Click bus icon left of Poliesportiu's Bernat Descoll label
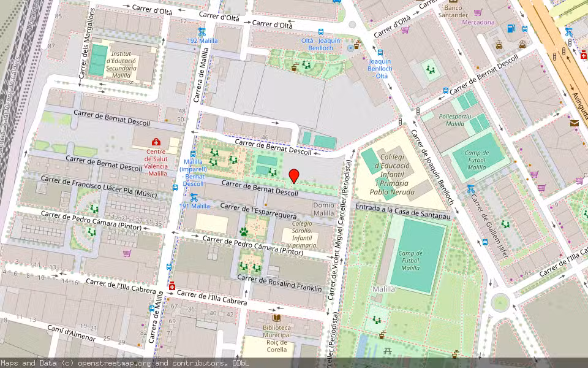This screenshot has height=368, width=588. 445,91
